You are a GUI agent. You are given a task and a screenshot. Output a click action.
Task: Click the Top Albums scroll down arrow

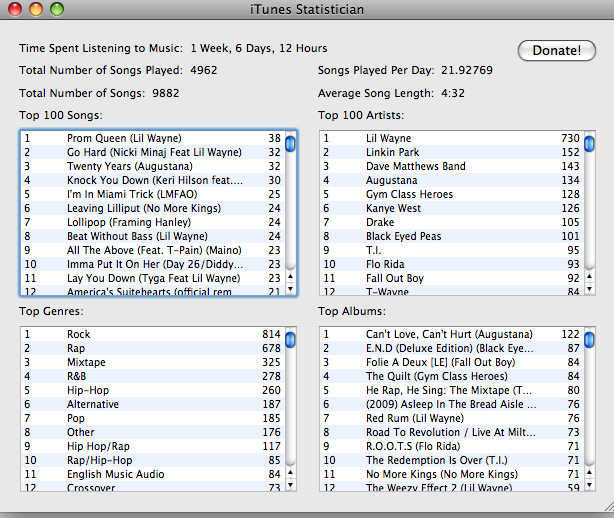click(x=589, y=485)
